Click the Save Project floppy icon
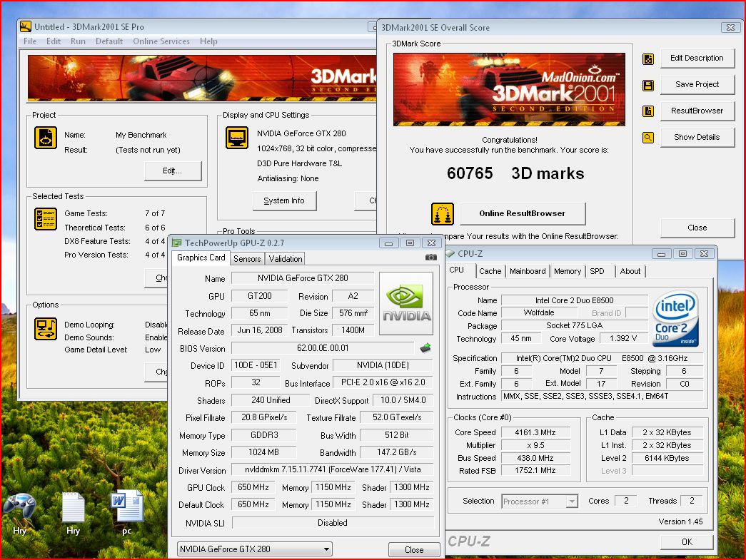This screenshot has width=746, height=560. [x=648, y=85]
